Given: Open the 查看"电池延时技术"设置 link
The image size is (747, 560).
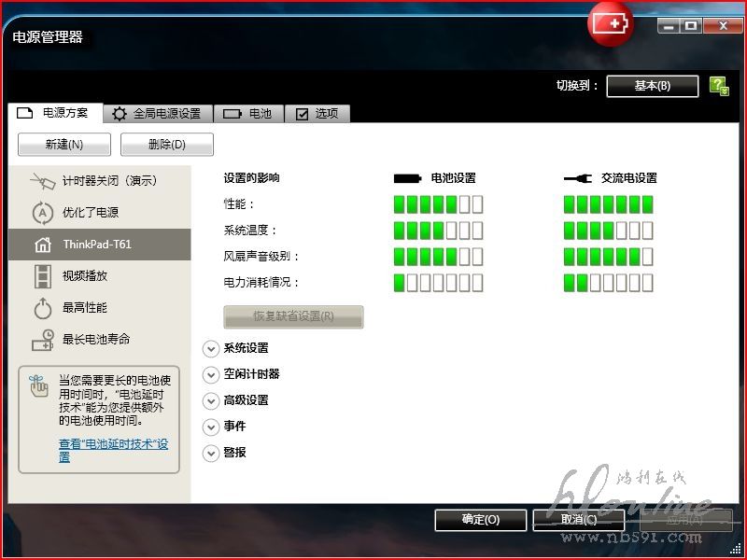Looking at the screenshot, I should click(113, 451).
